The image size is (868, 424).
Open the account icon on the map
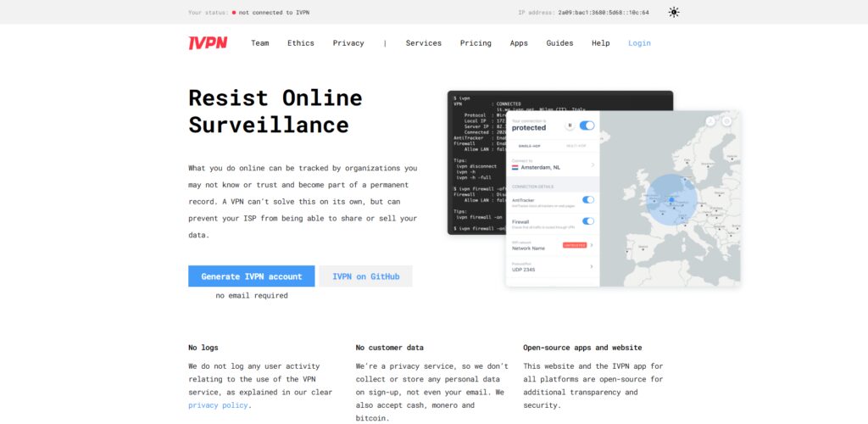[710, 120]
